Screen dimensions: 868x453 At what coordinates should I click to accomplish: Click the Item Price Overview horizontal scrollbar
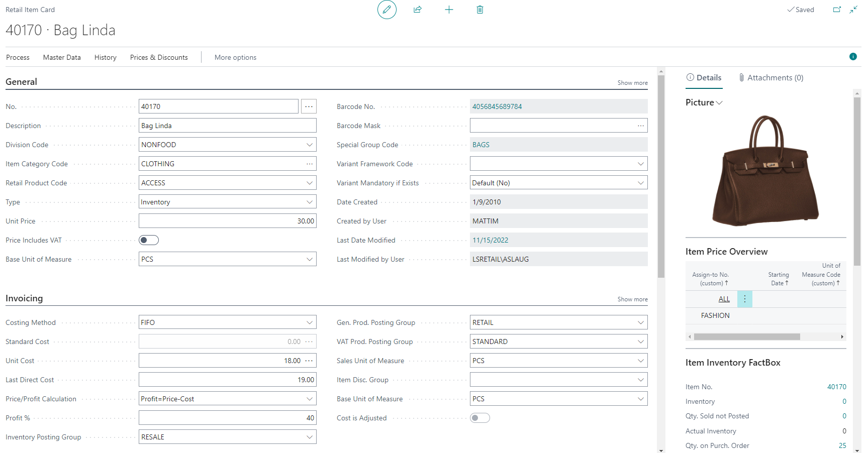point(747,336)
